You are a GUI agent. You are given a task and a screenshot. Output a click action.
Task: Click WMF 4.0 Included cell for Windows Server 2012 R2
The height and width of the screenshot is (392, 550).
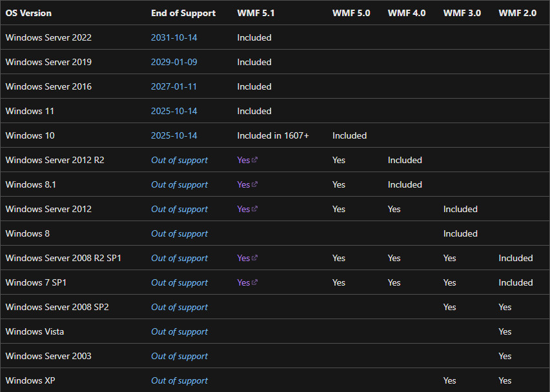click(405, 160)
